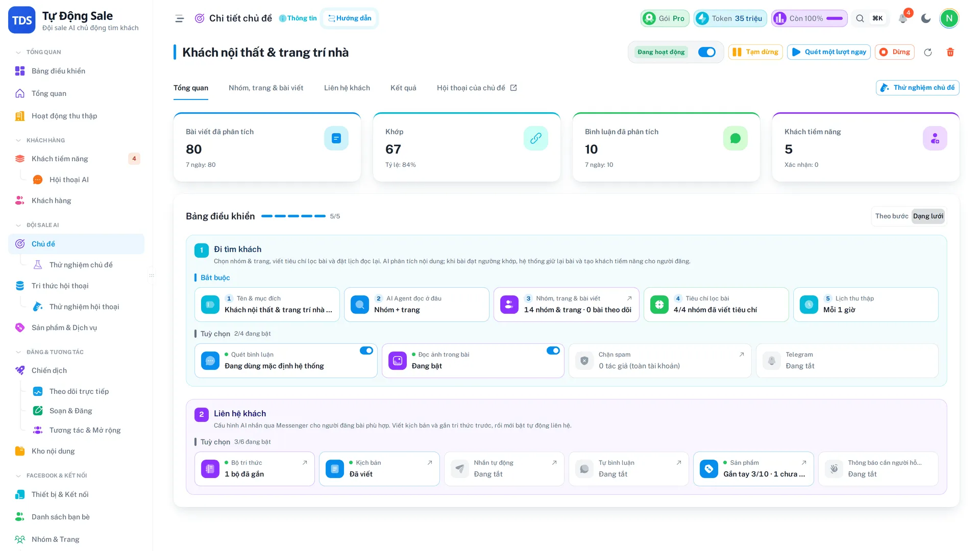This screenshot has height=551, width=980.
Task: Toggle the Đang hoạt động switch
Action: tap(707, 52)
